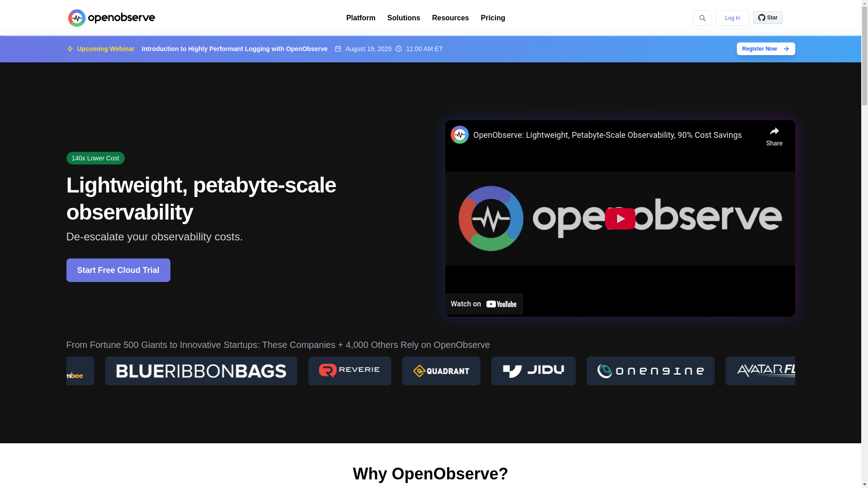Open the search magnifier icon
Screen dimensions: 868x488
click(x=702, y=18)
